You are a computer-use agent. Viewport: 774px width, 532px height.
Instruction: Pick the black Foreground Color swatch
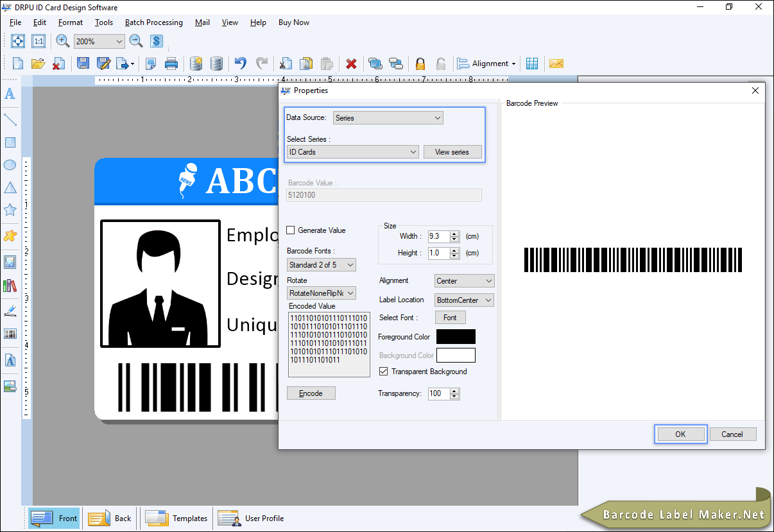pos(456,337)
